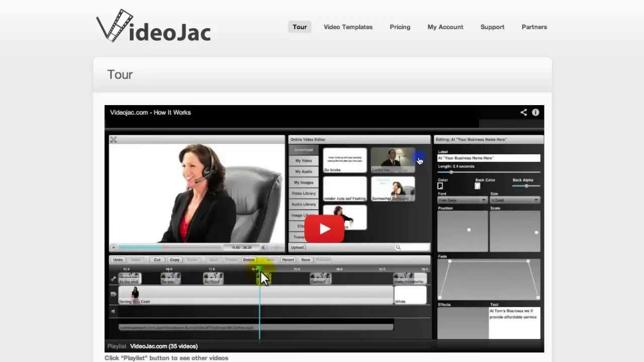Open Video Templates in the navigation

tap(348, 27)
